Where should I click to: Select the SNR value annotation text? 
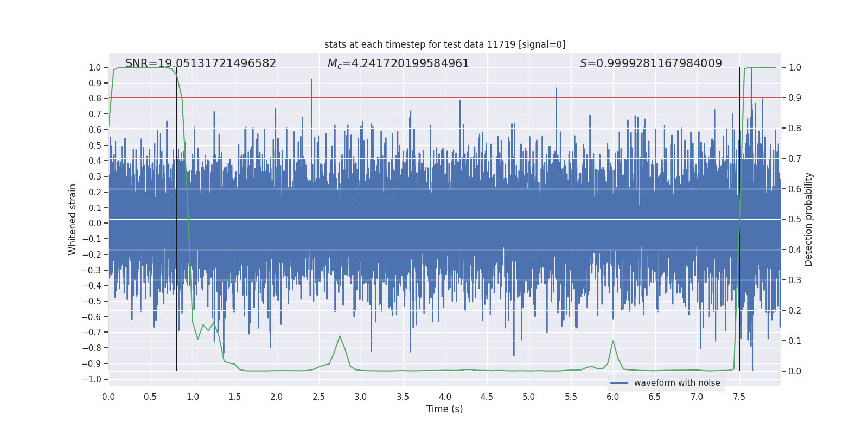200,63
